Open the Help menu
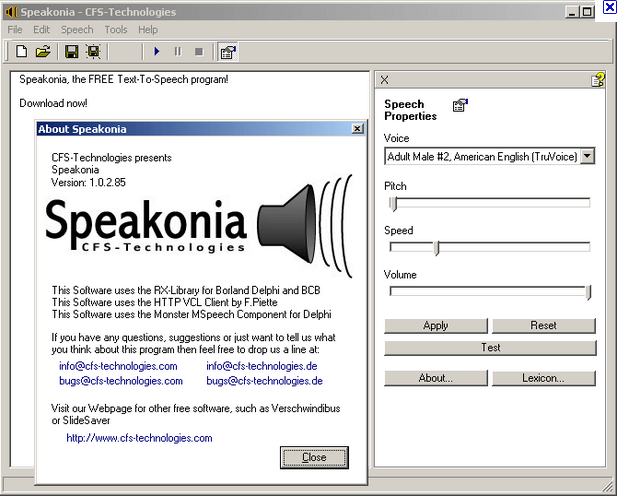Viewport: 640px width, 496px height. (x=148, y=29)
